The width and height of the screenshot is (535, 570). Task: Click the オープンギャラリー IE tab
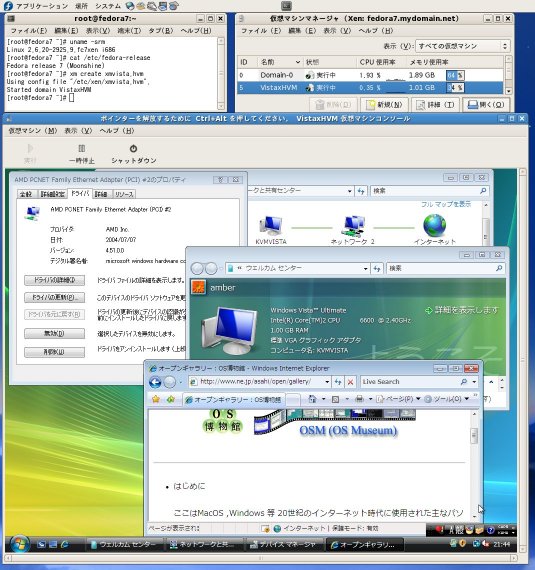click(233, 400)
